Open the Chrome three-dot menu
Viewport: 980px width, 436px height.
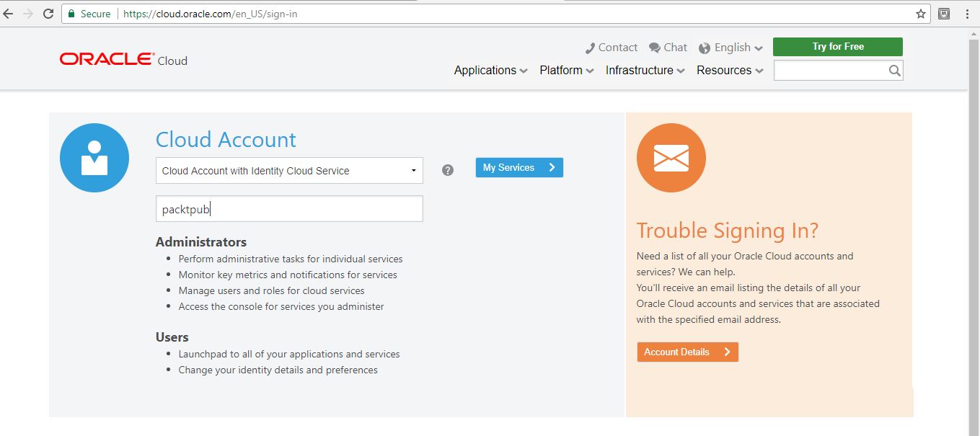click(967, 14)
